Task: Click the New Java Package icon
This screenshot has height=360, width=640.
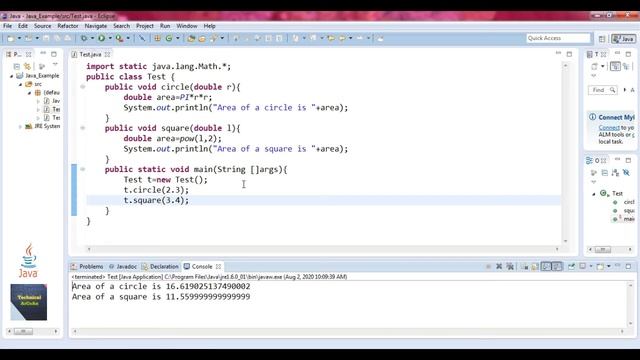Action: [157, 38]
